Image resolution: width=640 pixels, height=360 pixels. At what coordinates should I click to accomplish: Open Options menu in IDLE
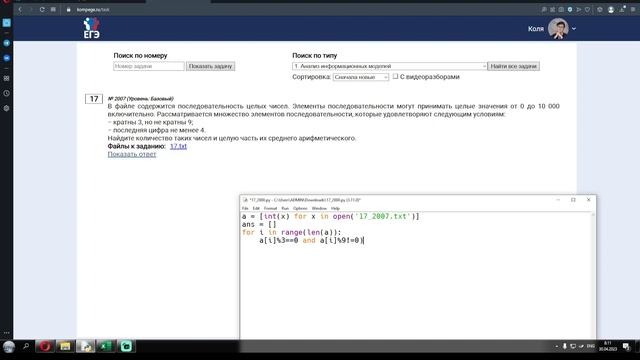(300, 209)
